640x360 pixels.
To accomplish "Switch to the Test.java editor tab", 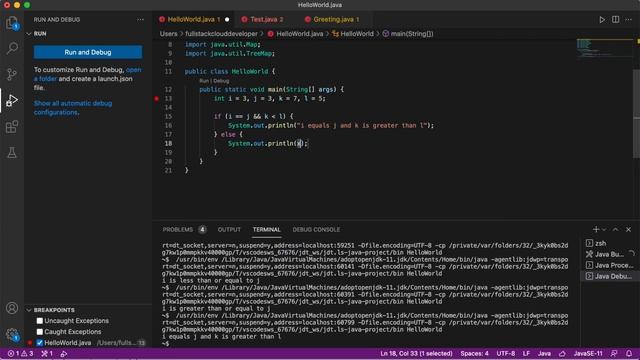I will coord(267,20).
